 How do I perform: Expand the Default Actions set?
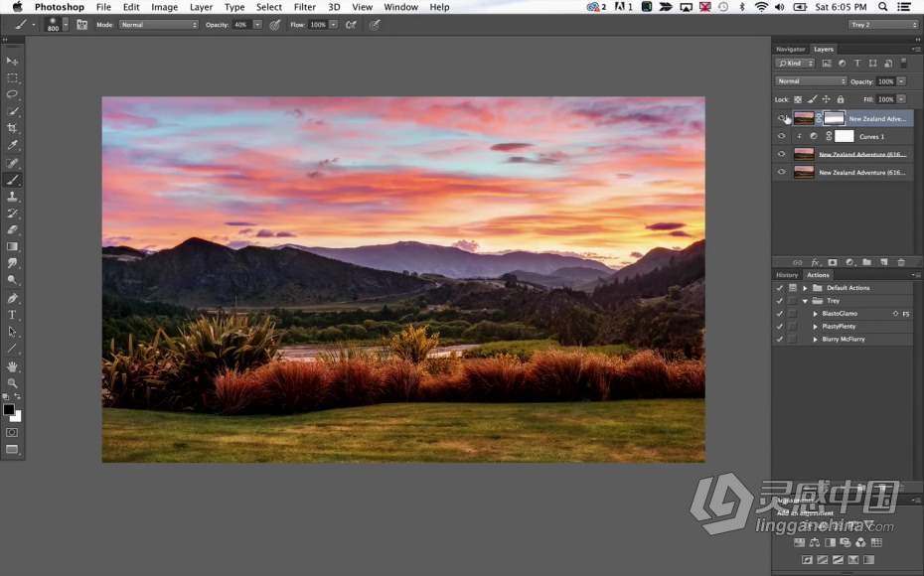(805, 288)
